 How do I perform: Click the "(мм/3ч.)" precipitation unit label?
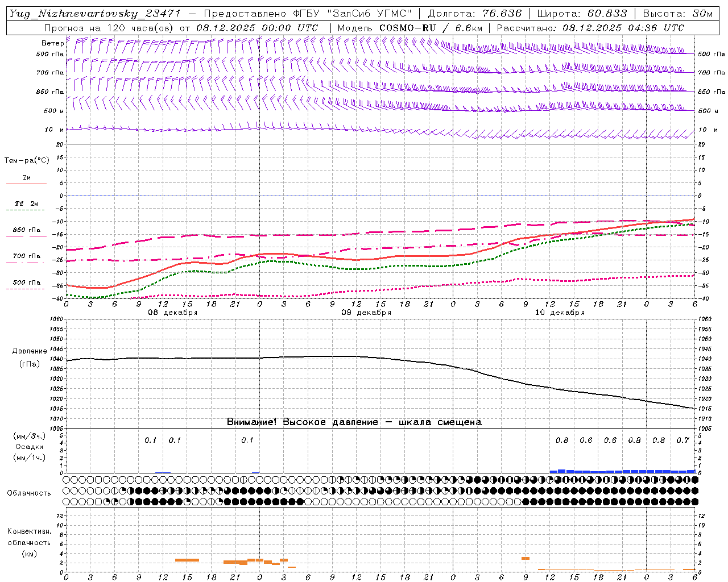pos(29,436)
